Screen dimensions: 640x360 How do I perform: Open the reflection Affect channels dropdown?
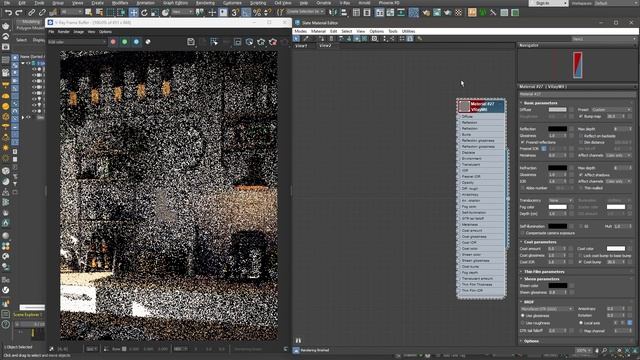click(618, 155)
